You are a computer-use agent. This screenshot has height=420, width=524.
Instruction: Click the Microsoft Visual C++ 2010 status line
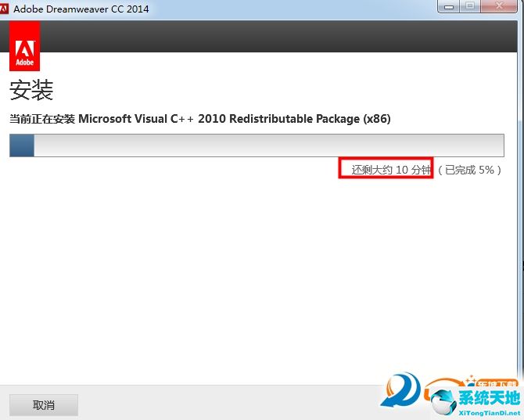(199, 119)
